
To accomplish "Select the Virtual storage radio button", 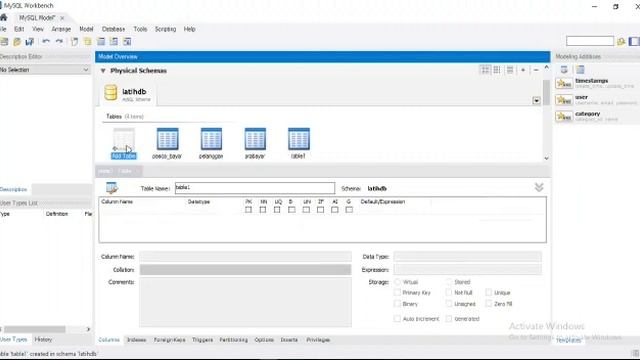I will click(x=397, y=282).
